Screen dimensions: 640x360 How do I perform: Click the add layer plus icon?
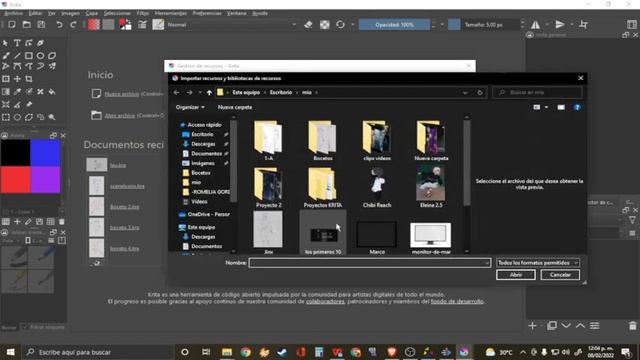pos(532,326)
